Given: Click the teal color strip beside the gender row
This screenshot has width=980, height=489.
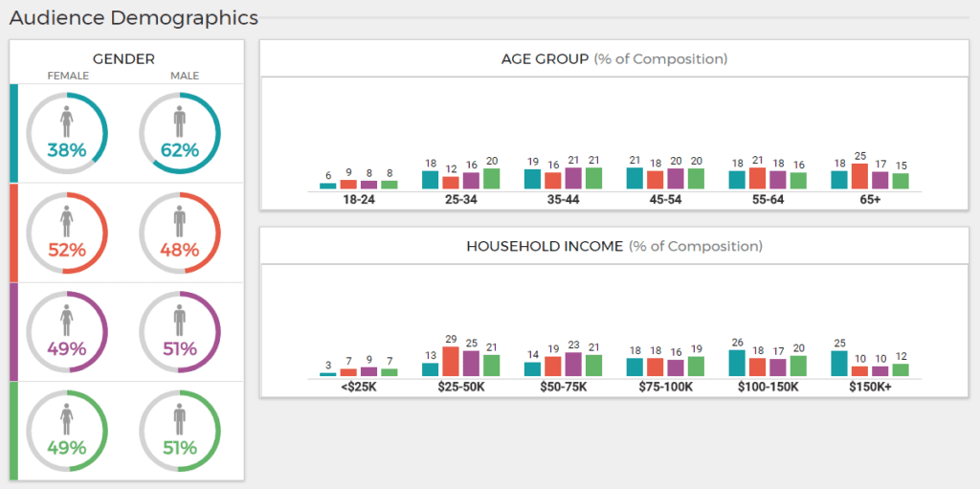Looking at the screenshot, I should pyautogui.click(x=13, y=133).
